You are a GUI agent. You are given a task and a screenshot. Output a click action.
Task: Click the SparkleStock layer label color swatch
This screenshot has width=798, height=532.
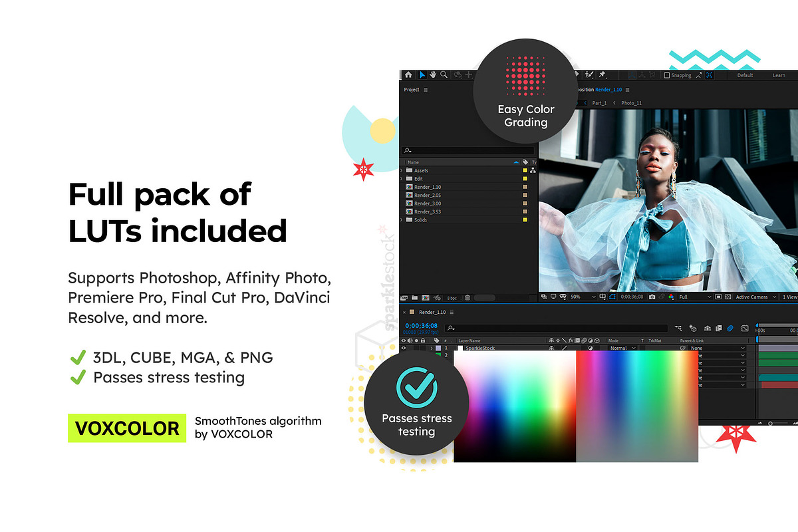tap(438, 348)
